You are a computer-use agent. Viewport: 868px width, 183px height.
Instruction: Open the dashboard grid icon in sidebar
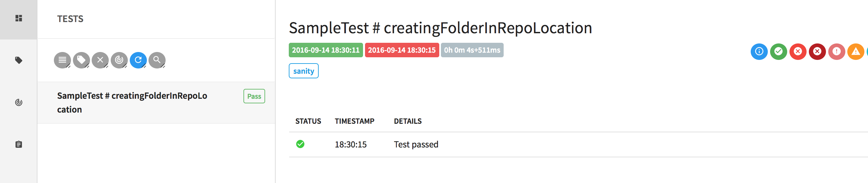(18, 18)
